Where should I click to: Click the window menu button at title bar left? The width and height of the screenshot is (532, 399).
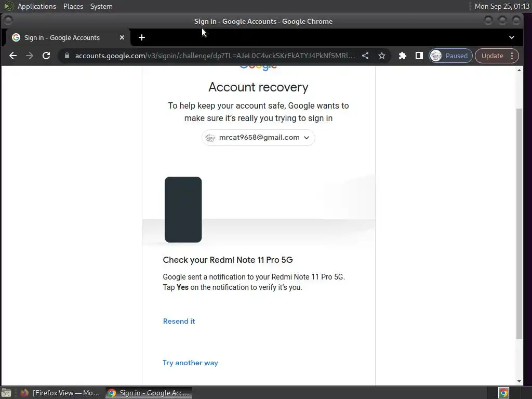tap(8, 21)
